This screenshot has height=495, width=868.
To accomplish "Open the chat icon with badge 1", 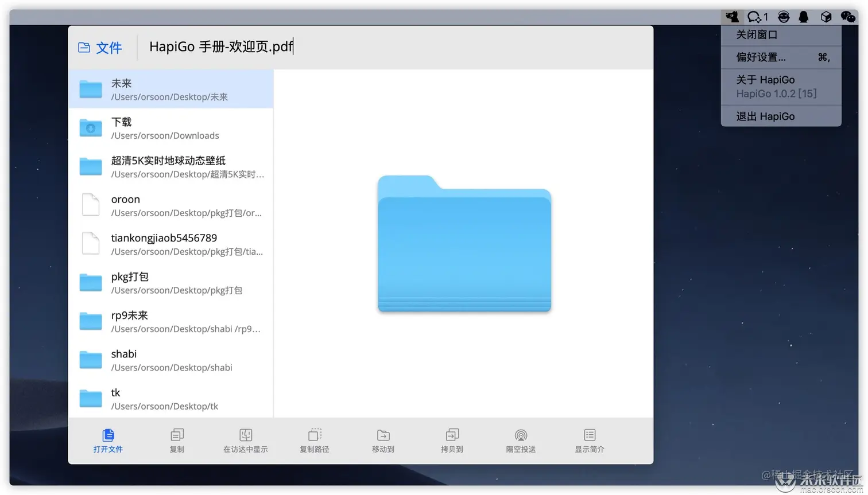I will [x=758, y=17].
